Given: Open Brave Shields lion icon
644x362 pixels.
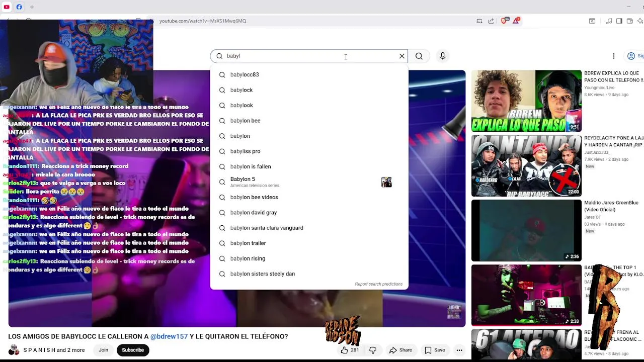Looking at the screenshot, I should point(504,21).
